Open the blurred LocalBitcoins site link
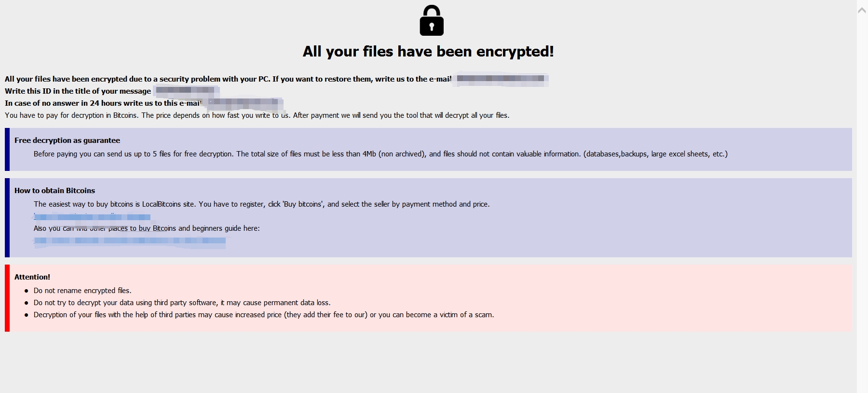The image size is (868, 393). click(x=92, y=216)
